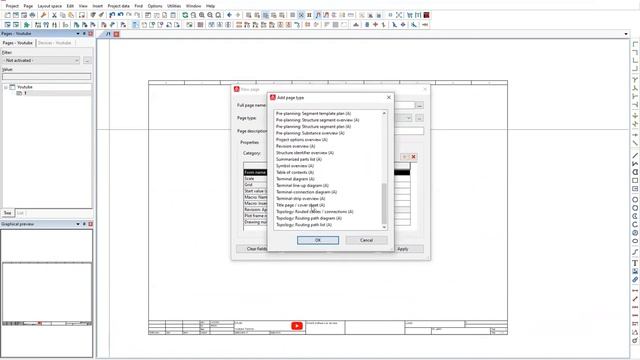Image resolution: width=640 pixels, height=360 pixels.
Task: Click the 'Form name' row in properties table
Action: (x=255, y=173)
